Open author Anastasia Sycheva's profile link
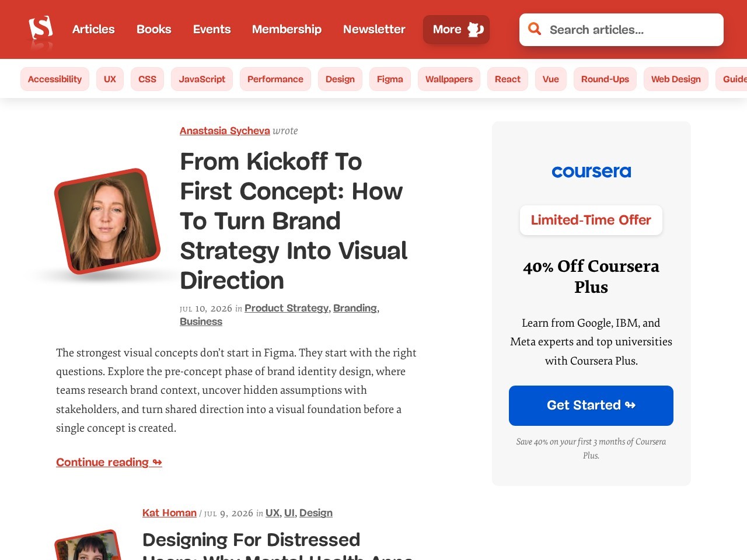This screenshot has height=560, width=747. 225,131
